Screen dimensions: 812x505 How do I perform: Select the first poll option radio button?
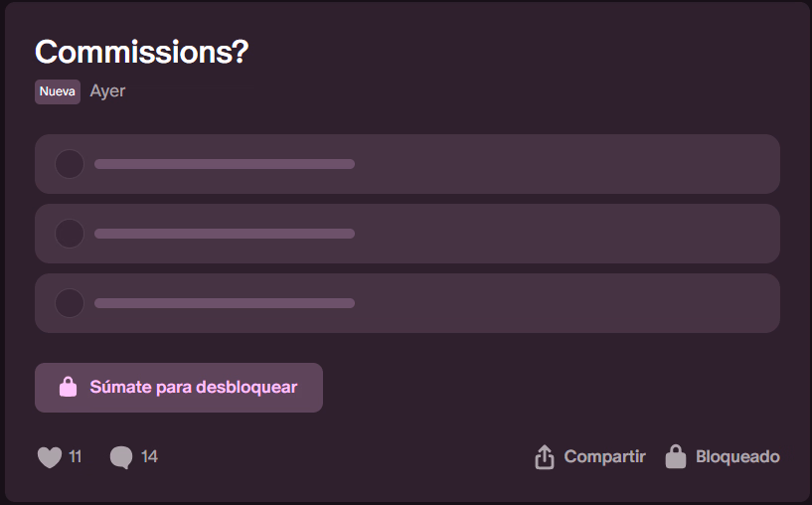70,164
